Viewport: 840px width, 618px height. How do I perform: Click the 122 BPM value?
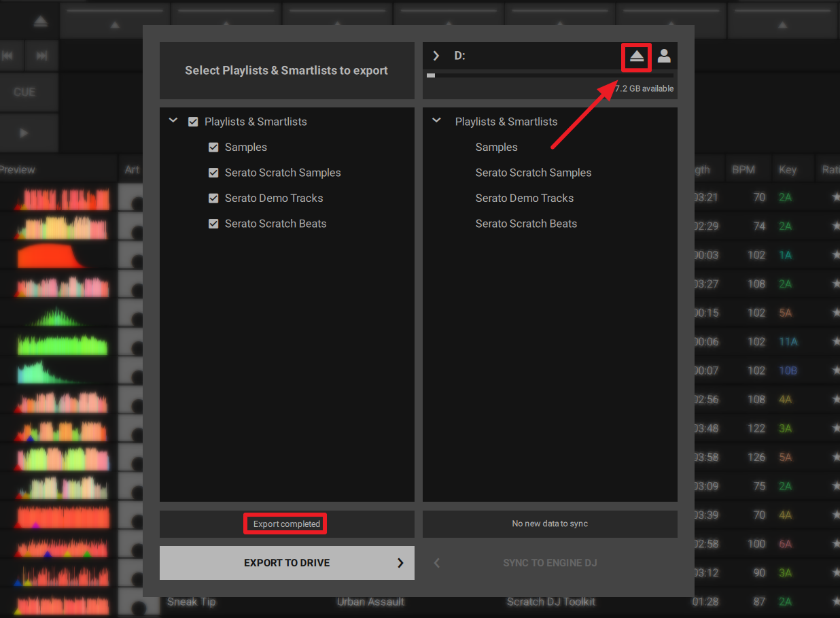pos(756,428)
